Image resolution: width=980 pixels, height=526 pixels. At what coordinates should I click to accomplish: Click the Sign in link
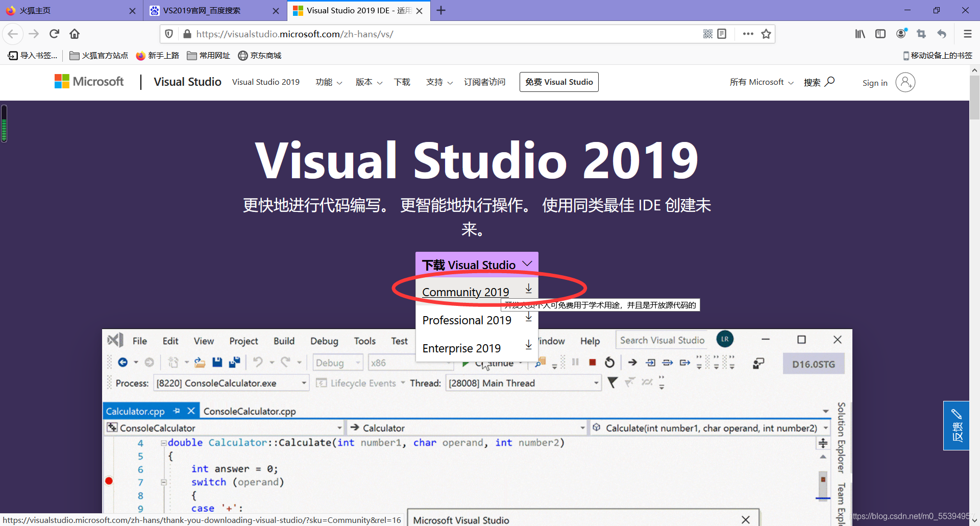(875, 83)
